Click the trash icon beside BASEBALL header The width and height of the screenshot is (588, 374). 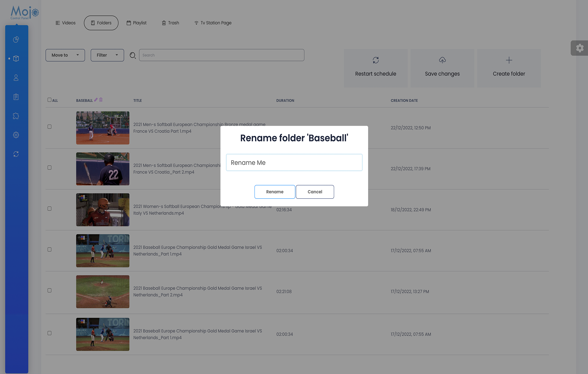pyautogui.click(x=101, y=100)
